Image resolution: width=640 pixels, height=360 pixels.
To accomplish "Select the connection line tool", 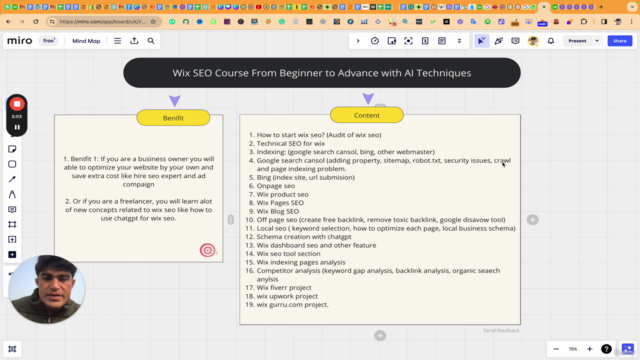I will (x=12, y=179).
